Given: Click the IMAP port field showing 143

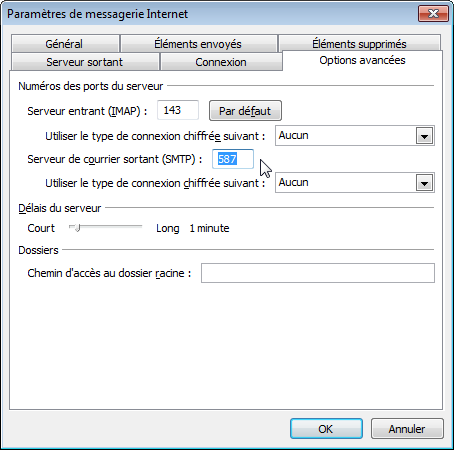Looking at the screenshot, I should [x=178, y=110].
